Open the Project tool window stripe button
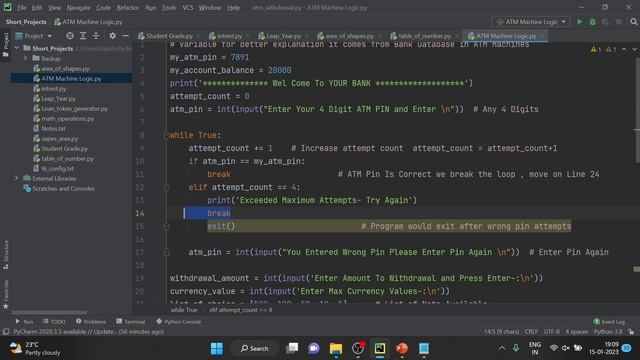 (x=5, y=45)
